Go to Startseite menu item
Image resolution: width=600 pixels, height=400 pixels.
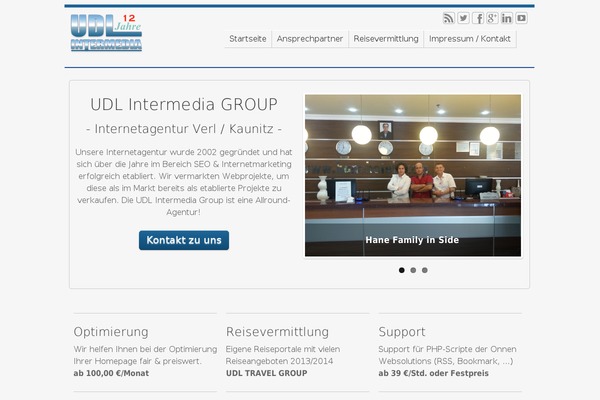click(x=248, y=39)
